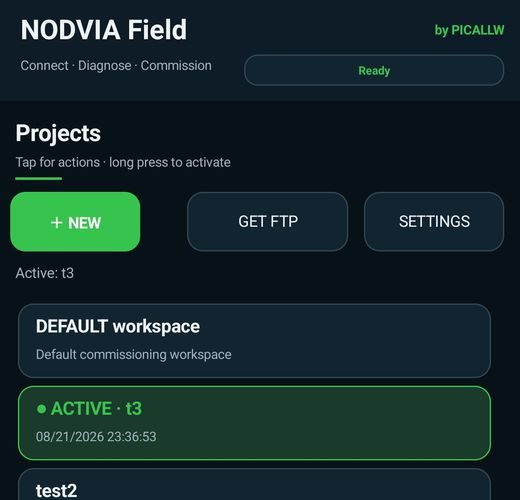This screenshot has height=500, width=520.
Task: Click the DEFAULT workspace title text
Action: 118,326
